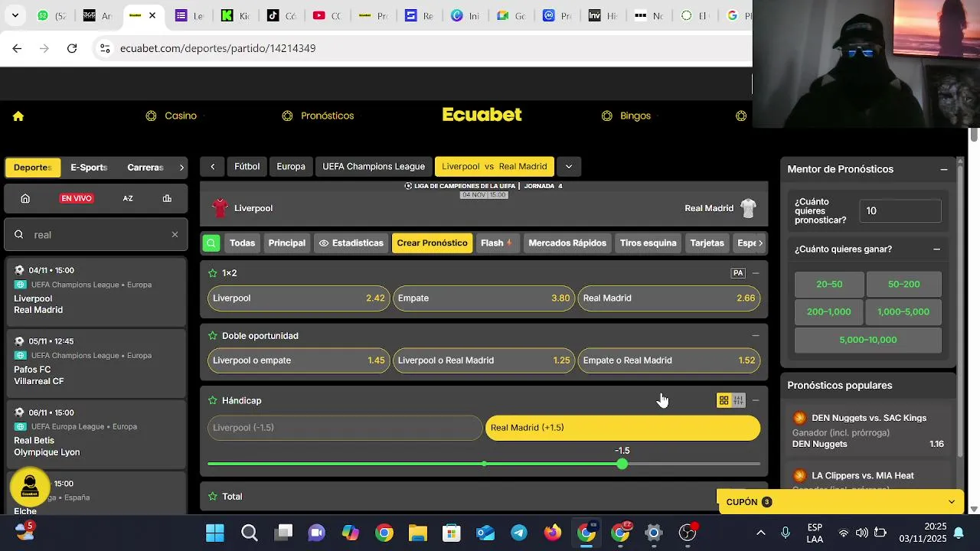Viewport: 980px width, 551px height.
Task: Select the Flash markets tab
Action: pos(496,243)
